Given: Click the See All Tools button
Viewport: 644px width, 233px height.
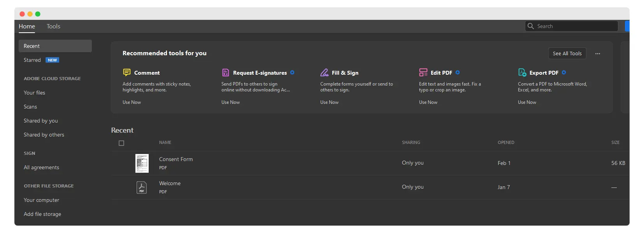Looking at the screenshot, I should pos(567,54).
